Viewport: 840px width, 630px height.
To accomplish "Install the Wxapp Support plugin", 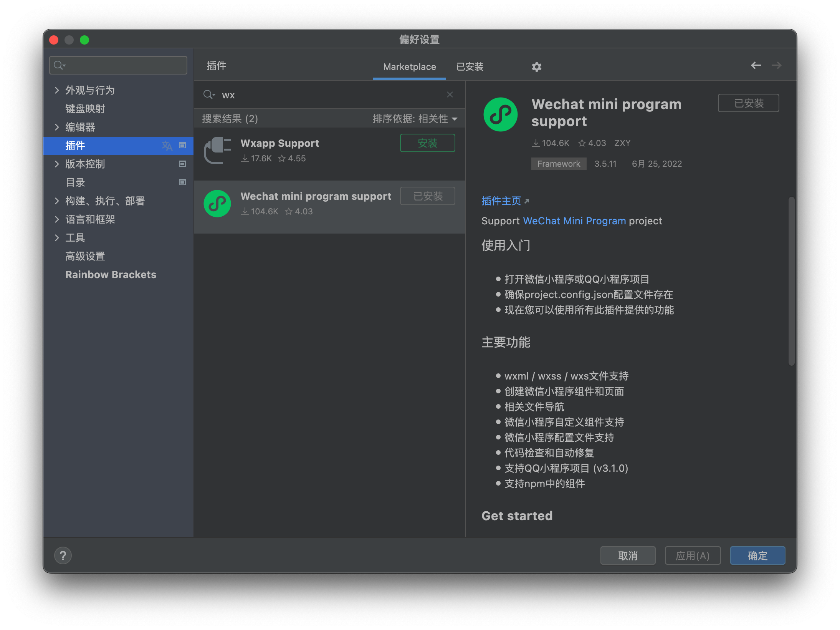I will pos(427,143).
